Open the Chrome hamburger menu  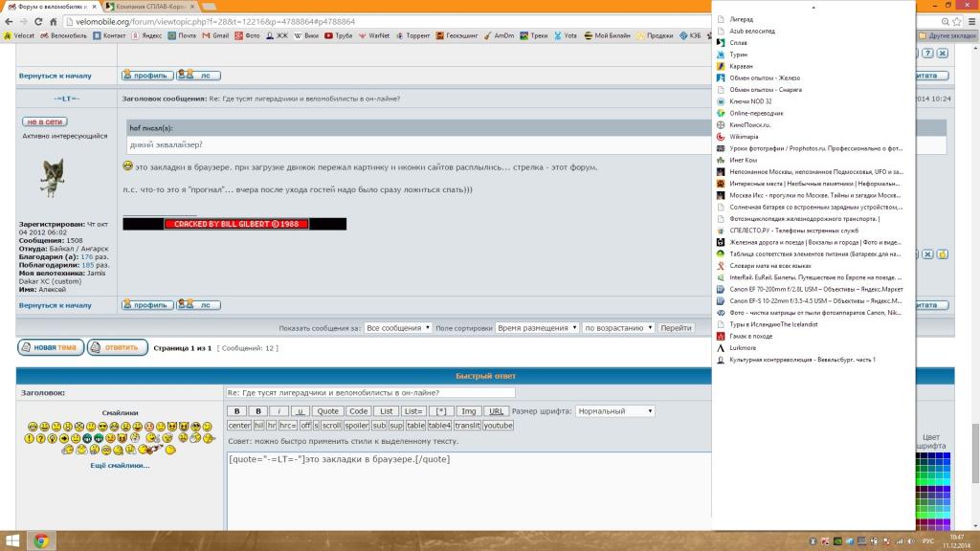(972, 21)
